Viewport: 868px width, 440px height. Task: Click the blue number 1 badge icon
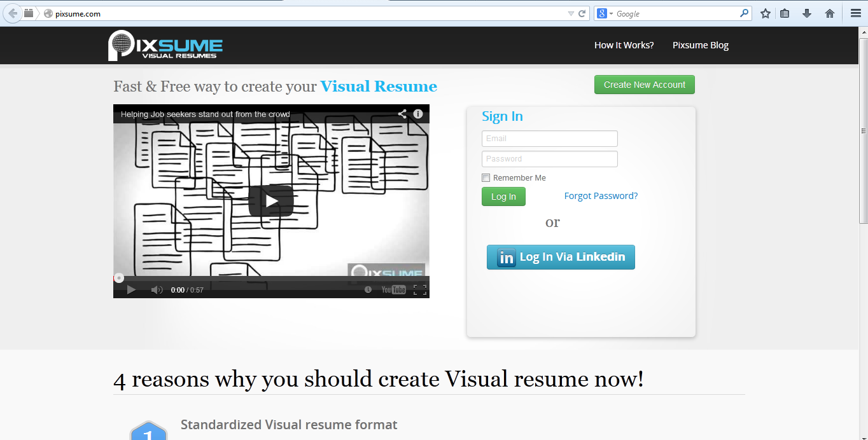(x=148, y=430)
